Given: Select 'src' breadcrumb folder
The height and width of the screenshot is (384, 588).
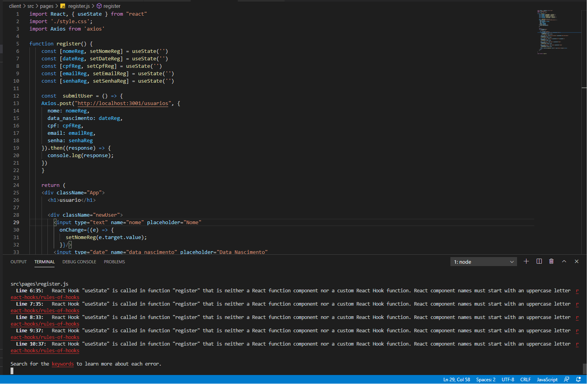Looking at the screenshot, I should [31, 6].
